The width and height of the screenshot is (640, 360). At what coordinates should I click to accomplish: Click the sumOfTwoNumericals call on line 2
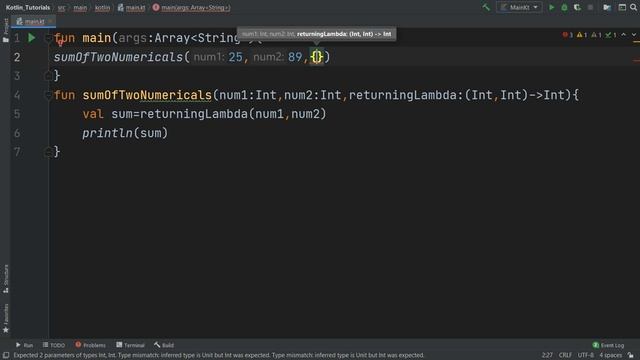point(118,57)
